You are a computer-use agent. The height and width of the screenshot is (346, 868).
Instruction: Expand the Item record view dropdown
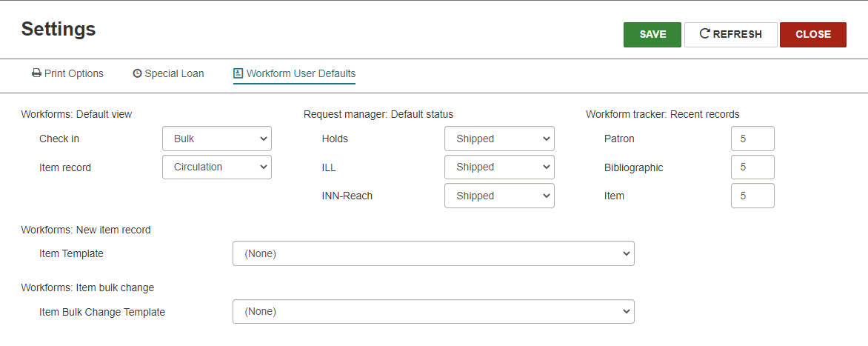coord(217,167)
